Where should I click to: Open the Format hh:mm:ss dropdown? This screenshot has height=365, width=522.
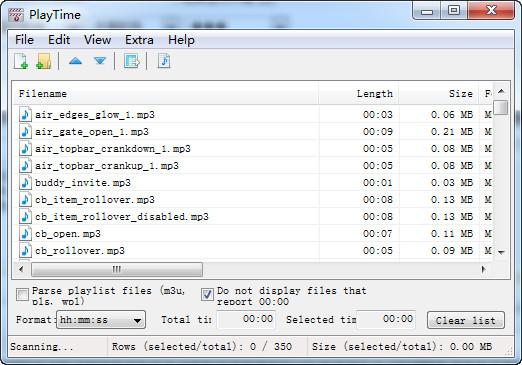click(101, 320)
